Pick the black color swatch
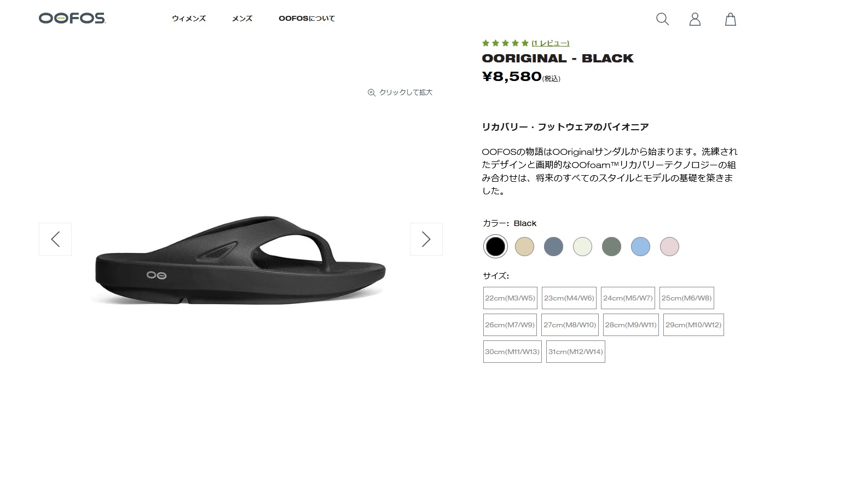 click(x=495, y=246)
